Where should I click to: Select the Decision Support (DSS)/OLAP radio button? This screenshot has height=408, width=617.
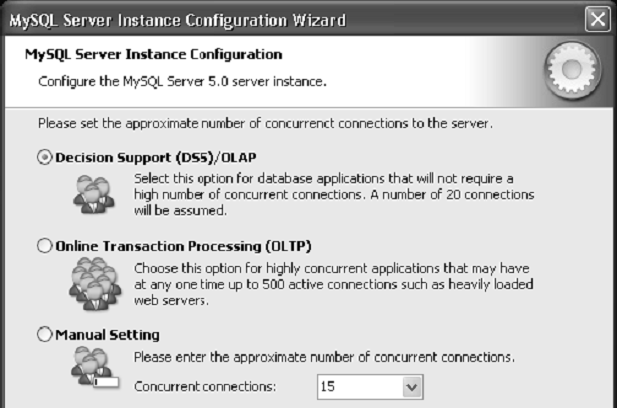click(x=44, y=157)
